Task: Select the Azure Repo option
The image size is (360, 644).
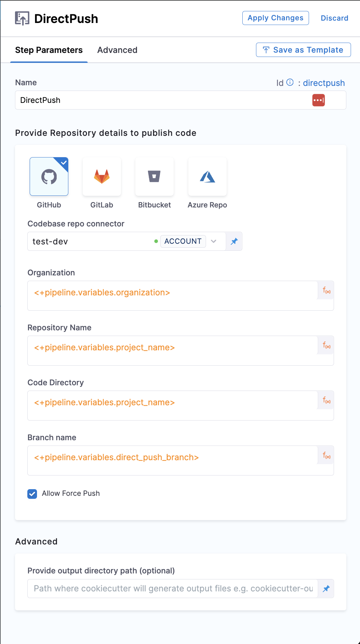Action: tap(207, 176)
